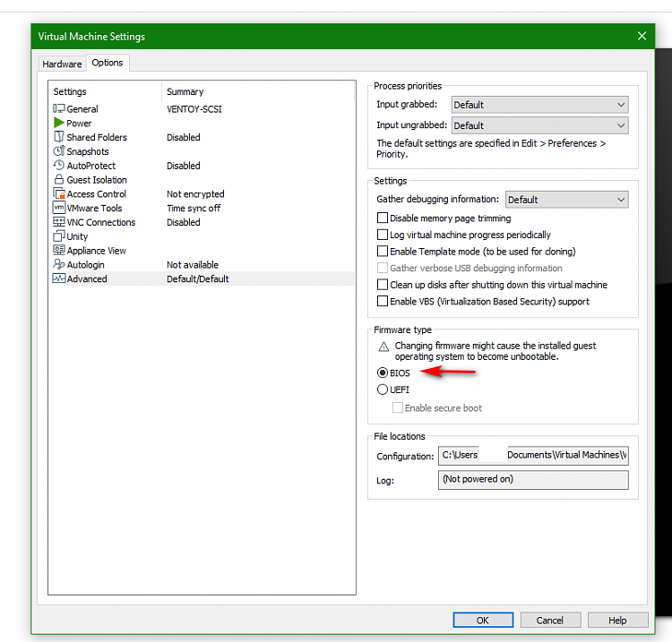Click the Summary column header
The height and width of the screenshot is (642, 672).
pos(185,91)
